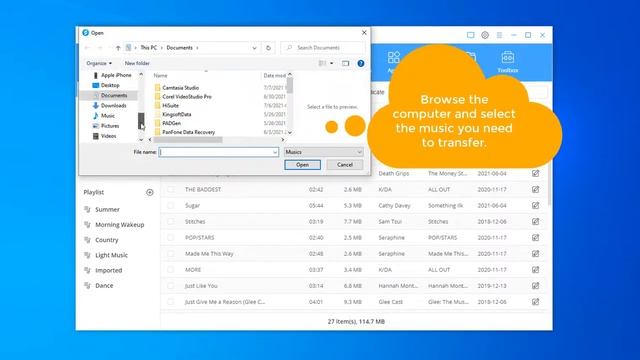Open the Summer playlist
Screen dimensions: 640x360
(x=107, y=209)
